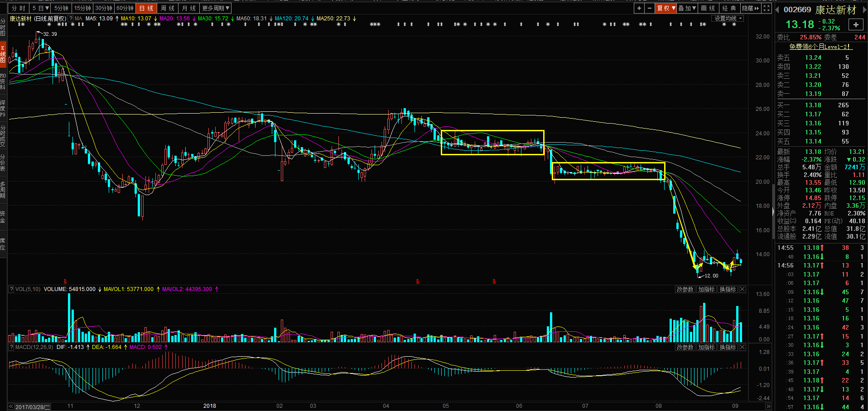Close the MACD indicator panel
The width and height of the screenshot is (868, 411).
coord(743,347)
